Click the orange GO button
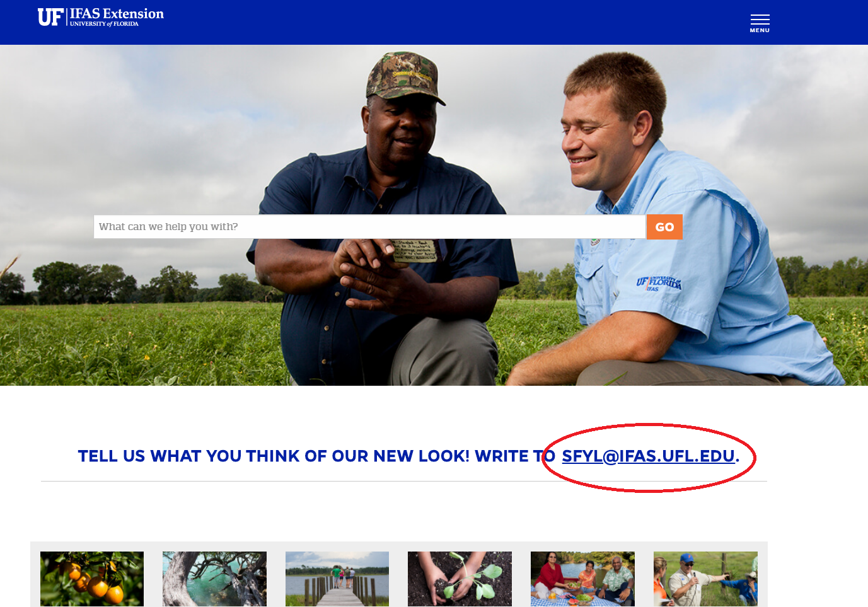The width and height of the screenshot is (868, 607). pos(664,227)
